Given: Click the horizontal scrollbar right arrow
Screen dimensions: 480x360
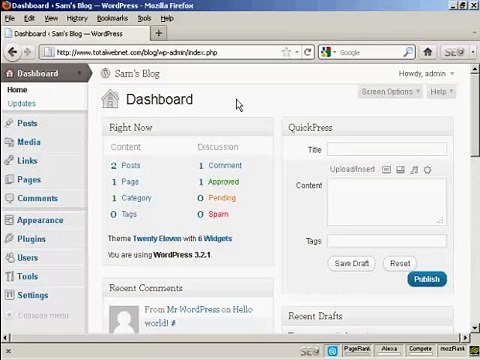Looking at the screenshot, I should pos(466,338).
